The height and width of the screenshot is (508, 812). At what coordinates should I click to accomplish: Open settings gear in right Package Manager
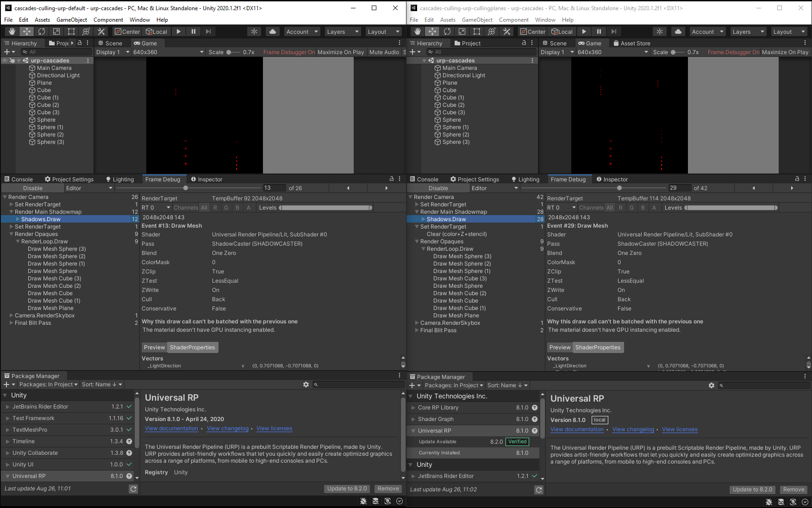click(712, 385)
